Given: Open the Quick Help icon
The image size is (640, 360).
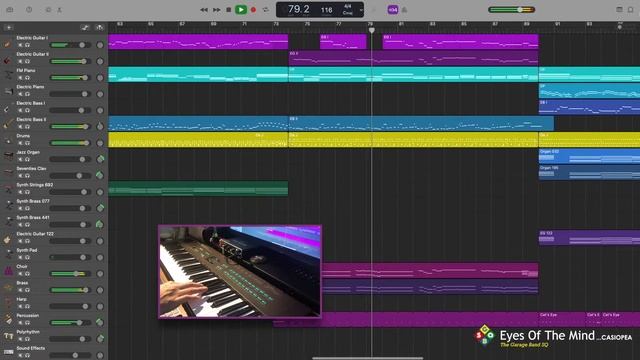Looking at the screenshot, I should 29,9.
